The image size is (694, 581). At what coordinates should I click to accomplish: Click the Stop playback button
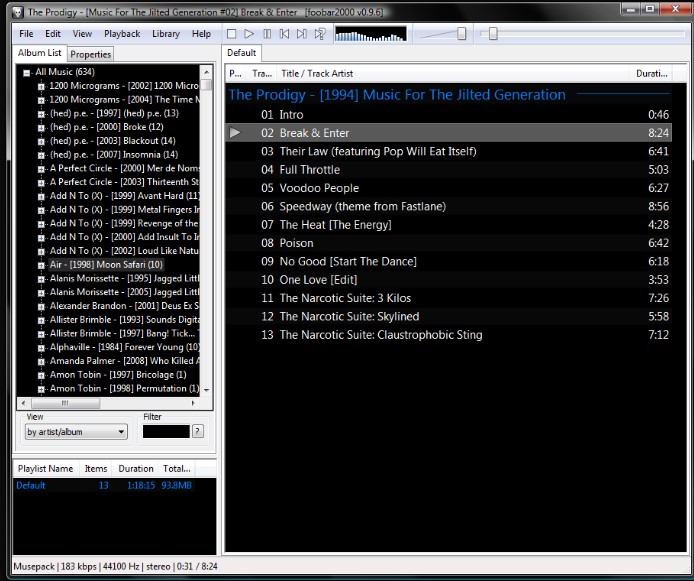coord(231,34)
